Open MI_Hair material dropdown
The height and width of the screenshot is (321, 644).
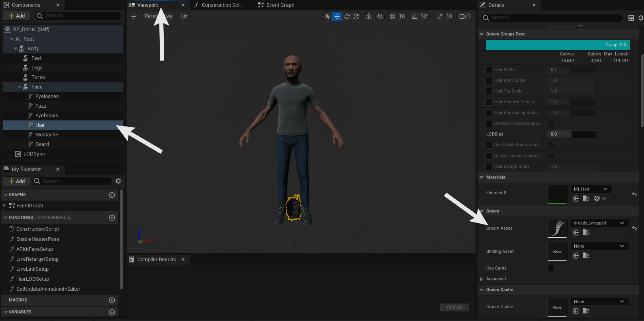point(591,189)
